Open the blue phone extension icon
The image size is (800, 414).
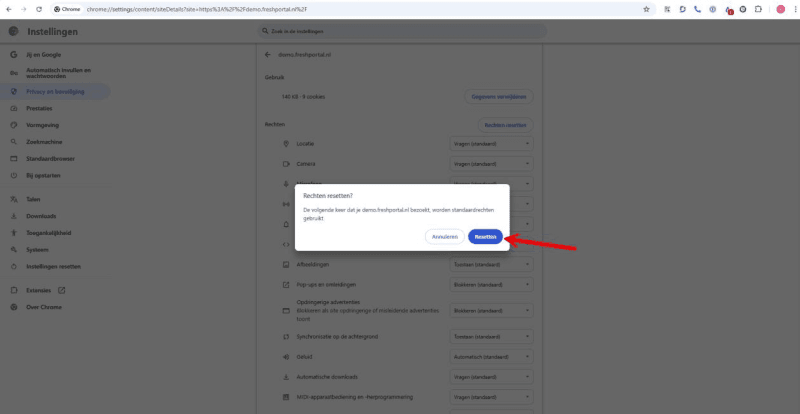(x=697, y=9)
